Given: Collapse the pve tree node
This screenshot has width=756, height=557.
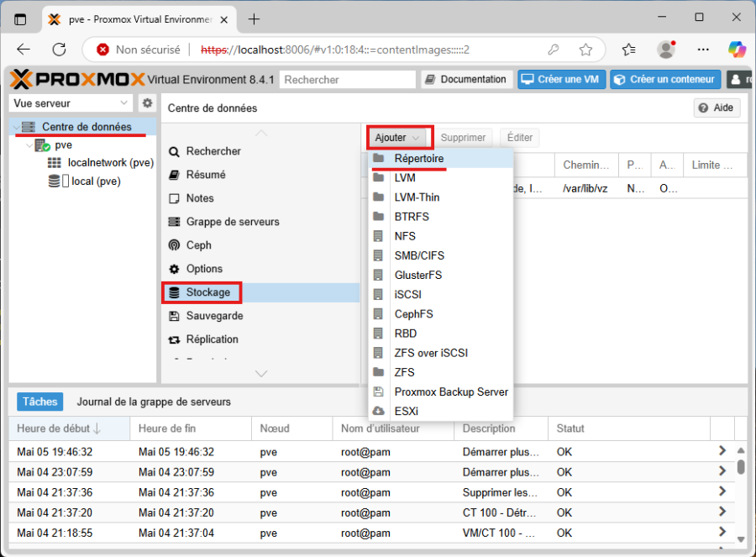Looking at the screenshot, I should tap(29, 145).
